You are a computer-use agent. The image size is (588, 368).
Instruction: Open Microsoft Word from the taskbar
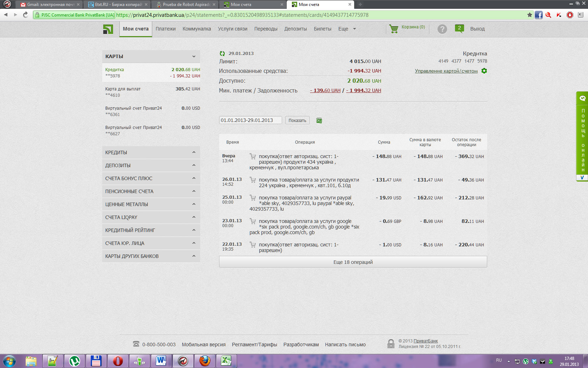(161, 361)
